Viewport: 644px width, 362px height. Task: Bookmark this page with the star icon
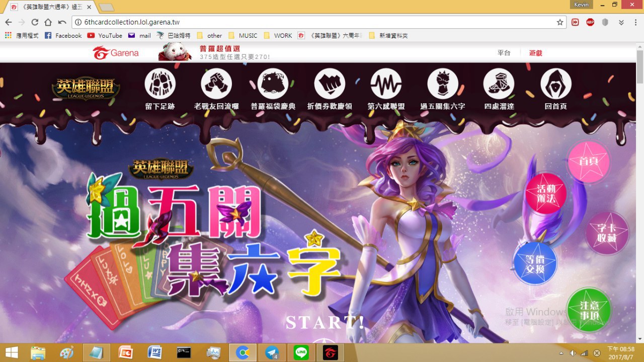(x=560, y=22)
